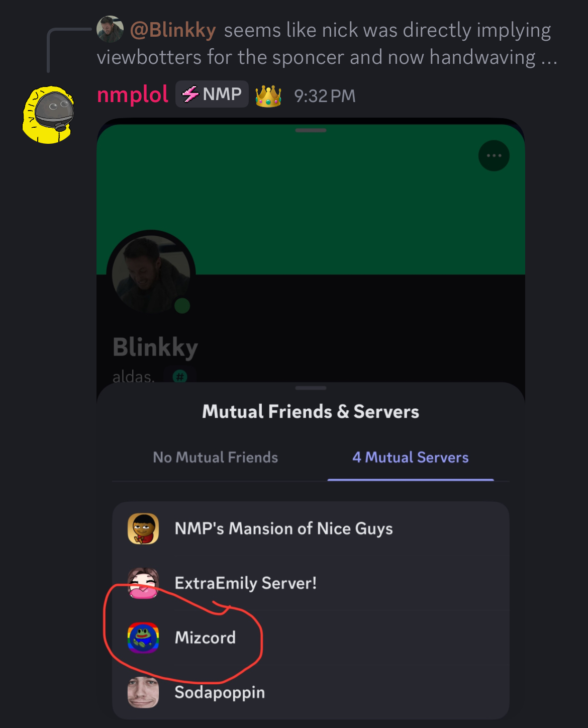Open the Mizcord server icon
This screenshot has width=588, height=728.
click(143, 638)
